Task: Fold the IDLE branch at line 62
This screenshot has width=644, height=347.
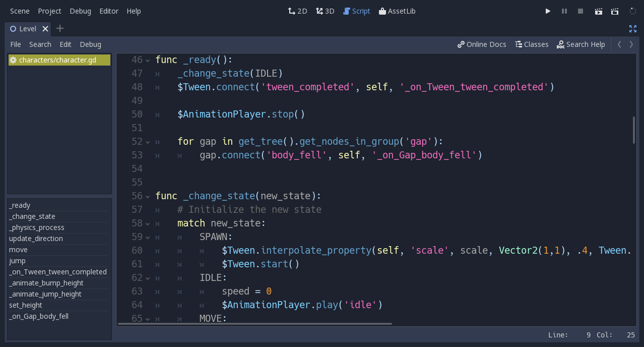Action: pyautogui.click(x=148, y=278)
